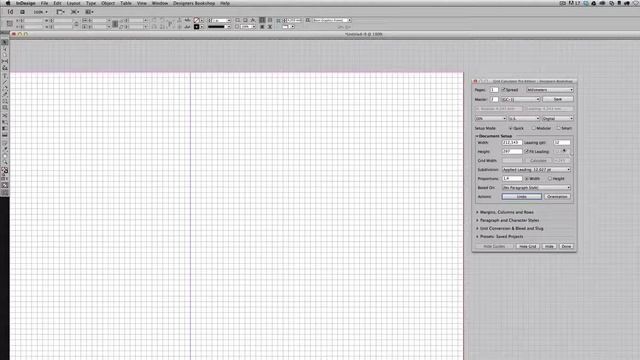Open the Table menu
This screenshot has width=640, height=360.
126,3
